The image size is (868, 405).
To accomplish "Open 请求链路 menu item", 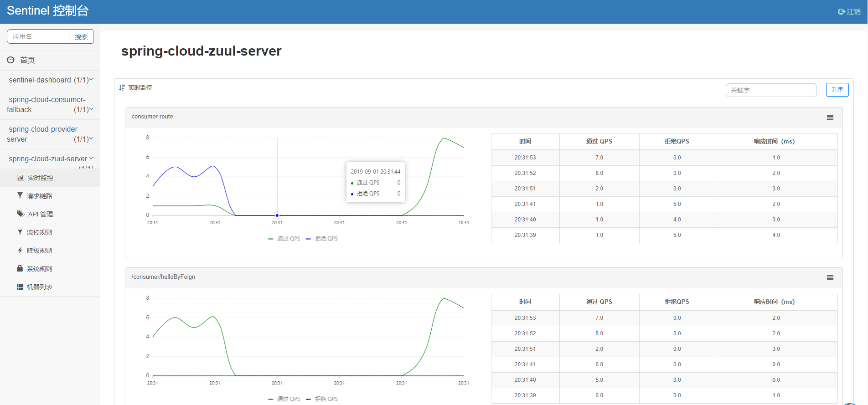I will point(50,196).
